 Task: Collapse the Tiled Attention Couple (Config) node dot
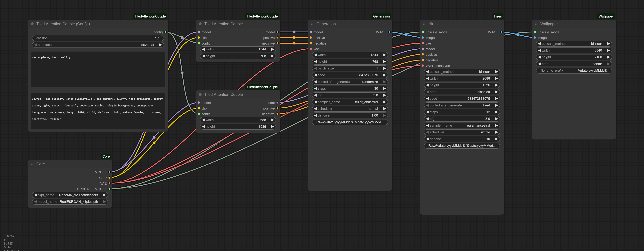(x=32, y=24)
